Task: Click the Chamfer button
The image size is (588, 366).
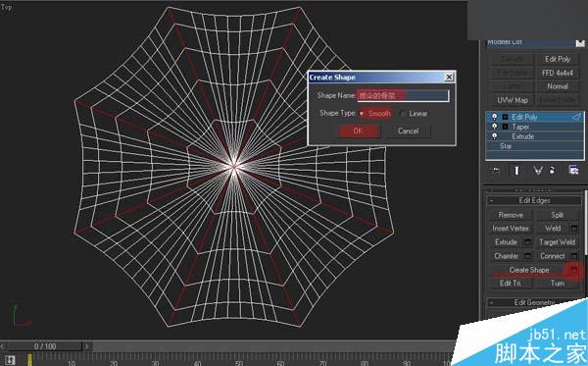Action: (506, 256)
